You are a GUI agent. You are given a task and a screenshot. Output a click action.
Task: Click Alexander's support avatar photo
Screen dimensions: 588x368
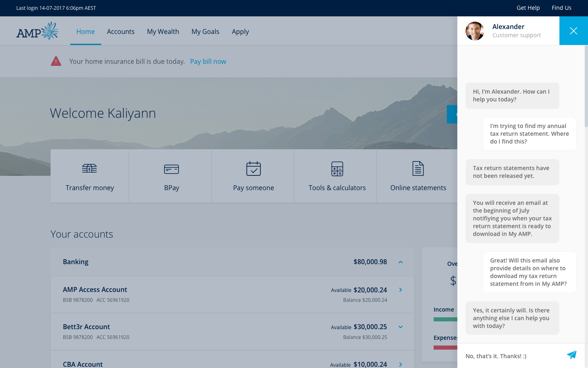click(475, 31)
